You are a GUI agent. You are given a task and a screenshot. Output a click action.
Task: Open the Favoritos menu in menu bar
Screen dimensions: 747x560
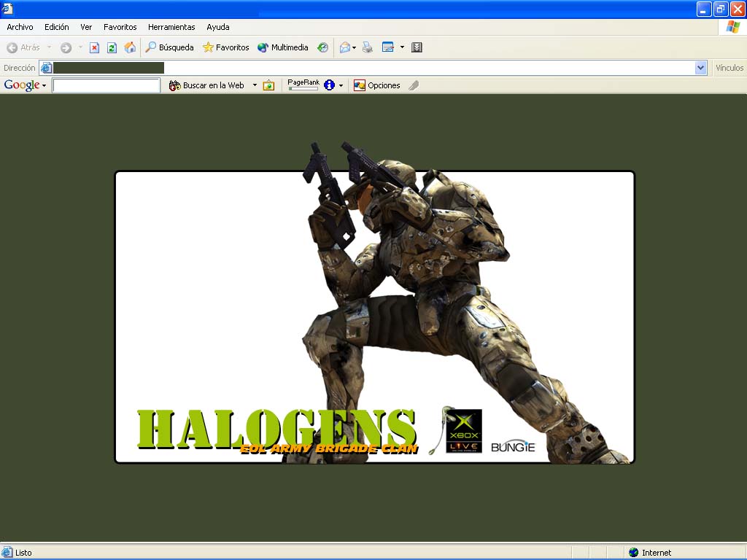click(120, 27)
